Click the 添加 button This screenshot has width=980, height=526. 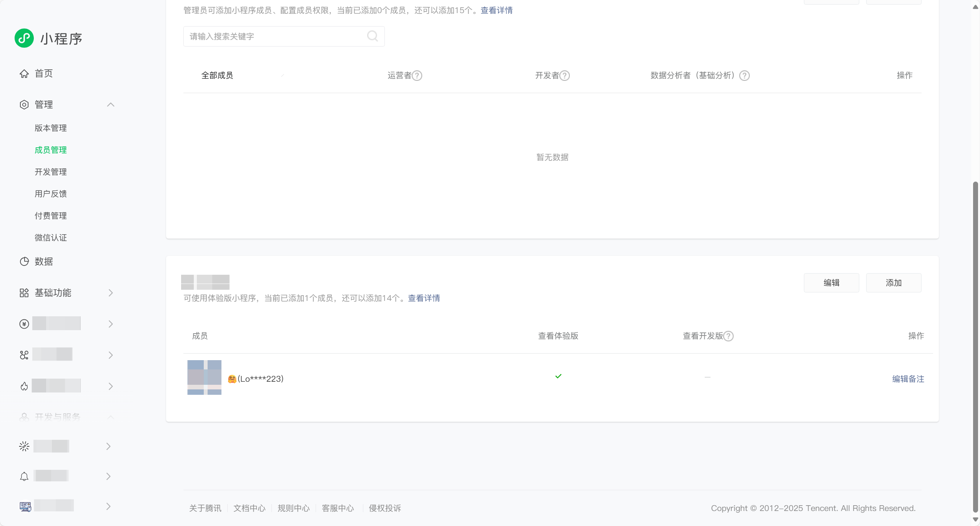click(893, 283)
